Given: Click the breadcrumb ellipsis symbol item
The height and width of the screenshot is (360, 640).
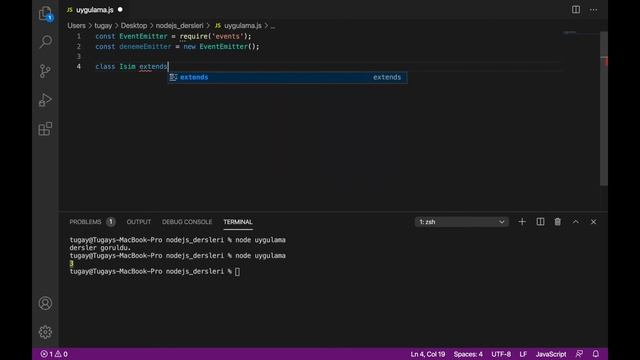Looking at the screenshot, I should click(x=273, y=26).
